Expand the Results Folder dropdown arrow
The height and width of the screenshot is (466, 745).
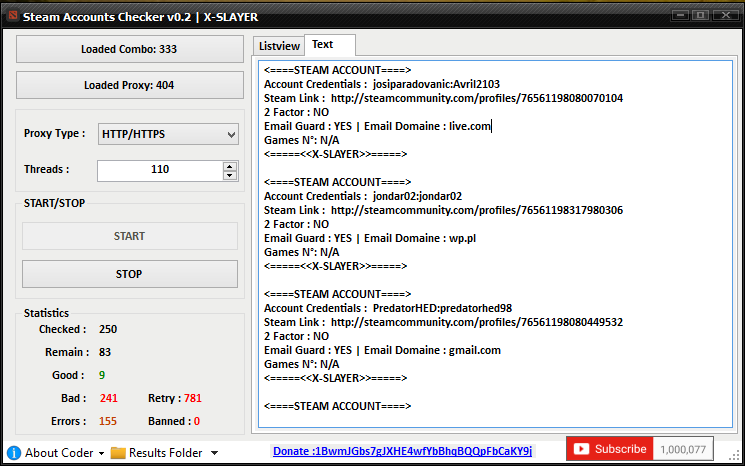(214, 453)
